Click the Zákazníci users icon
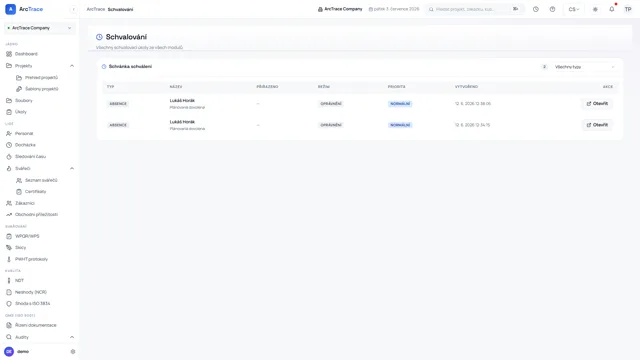Image resolution: width=640 pixels, height=360 pixels. 9,203
